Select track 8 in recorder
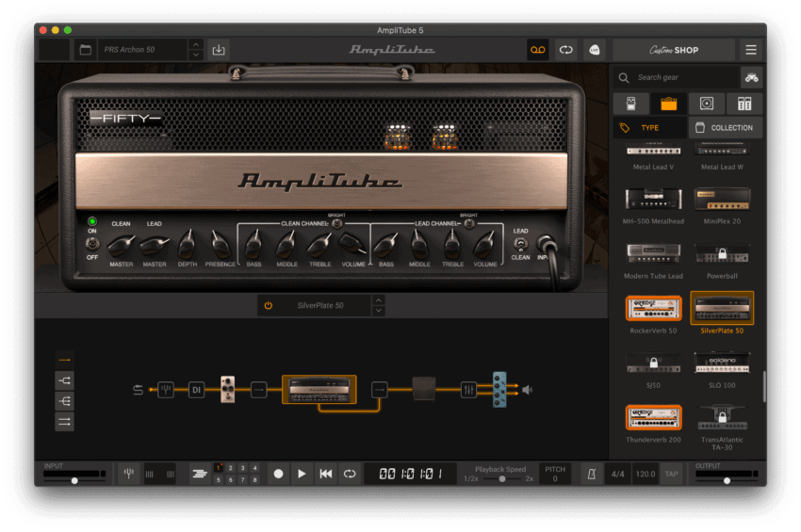The height and width of the screenshot is (532, 801). (x=254, y=480)
